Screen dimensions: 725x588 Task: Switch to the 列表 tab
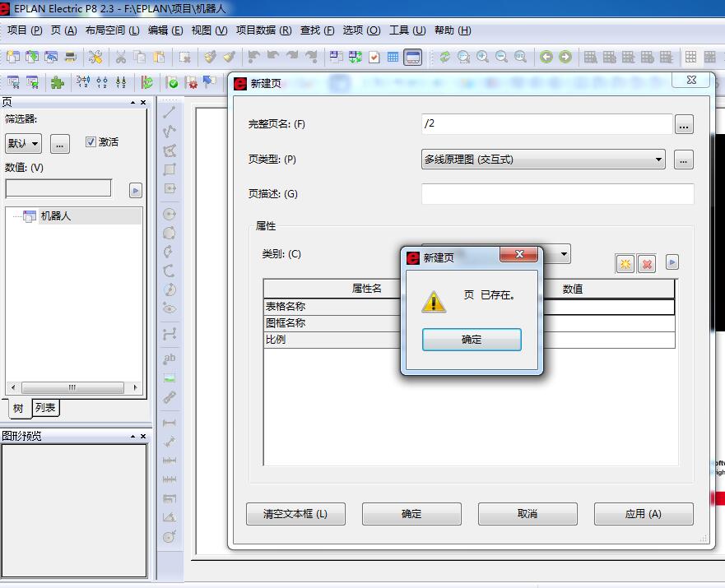point(46,408)
